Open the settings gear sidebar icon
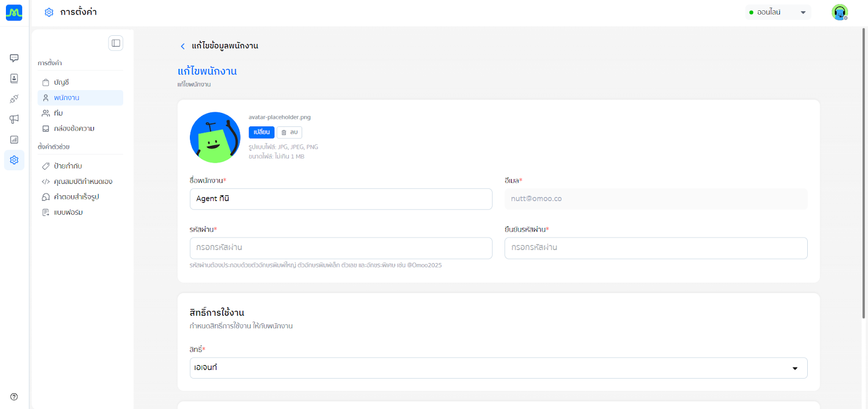 [14, 160]
